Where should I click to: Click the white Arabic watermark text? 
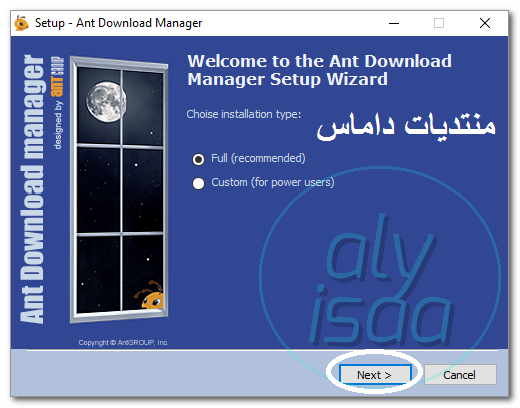click(x=406, y=126)
